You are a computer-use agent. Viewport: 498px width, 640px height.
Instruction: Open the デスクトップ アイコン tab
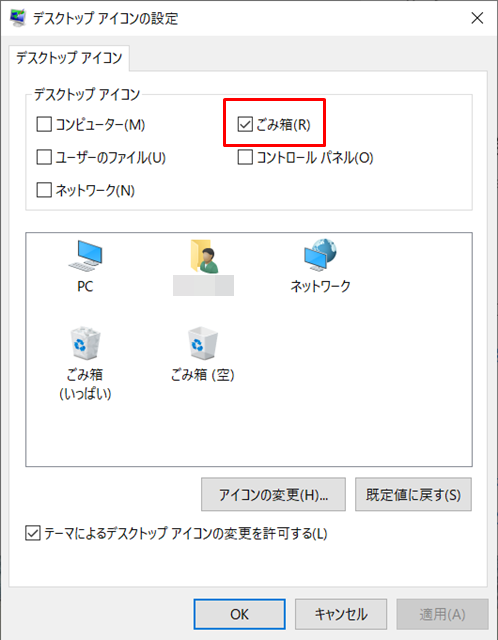point(69,58)
